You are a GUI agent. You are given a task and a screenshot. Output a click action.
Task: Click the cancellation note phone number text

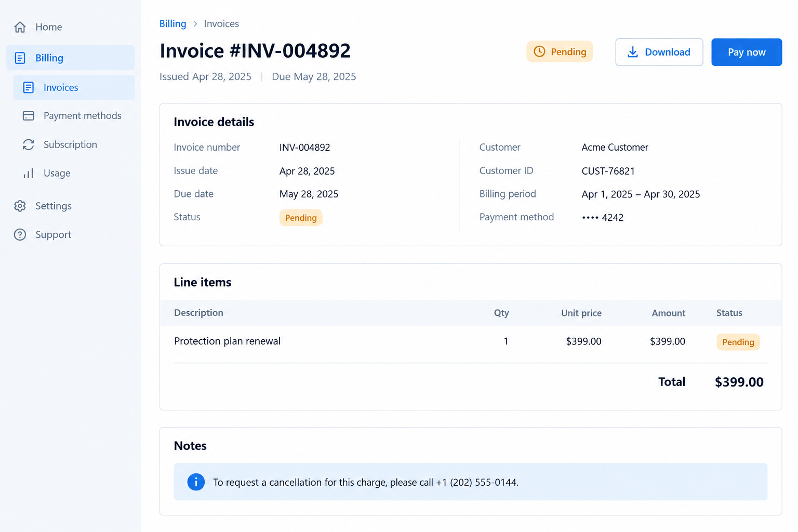477,483
